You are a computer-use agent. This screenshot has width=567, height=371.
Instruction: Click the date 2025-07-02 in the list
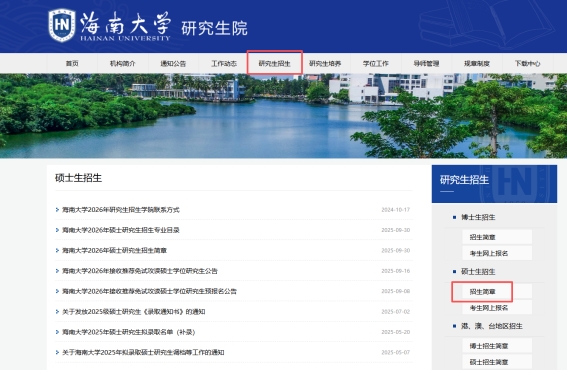396,312
